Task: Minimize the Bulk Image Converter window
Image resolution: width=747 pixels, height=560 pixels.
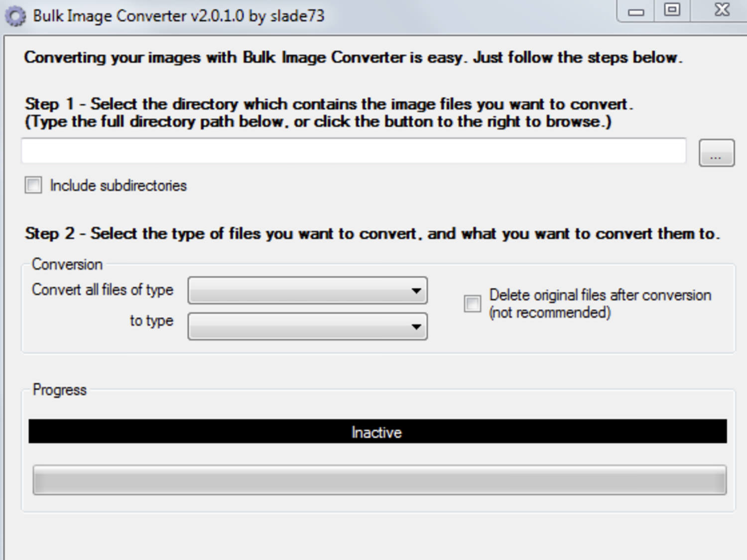Action: [635, 11]
